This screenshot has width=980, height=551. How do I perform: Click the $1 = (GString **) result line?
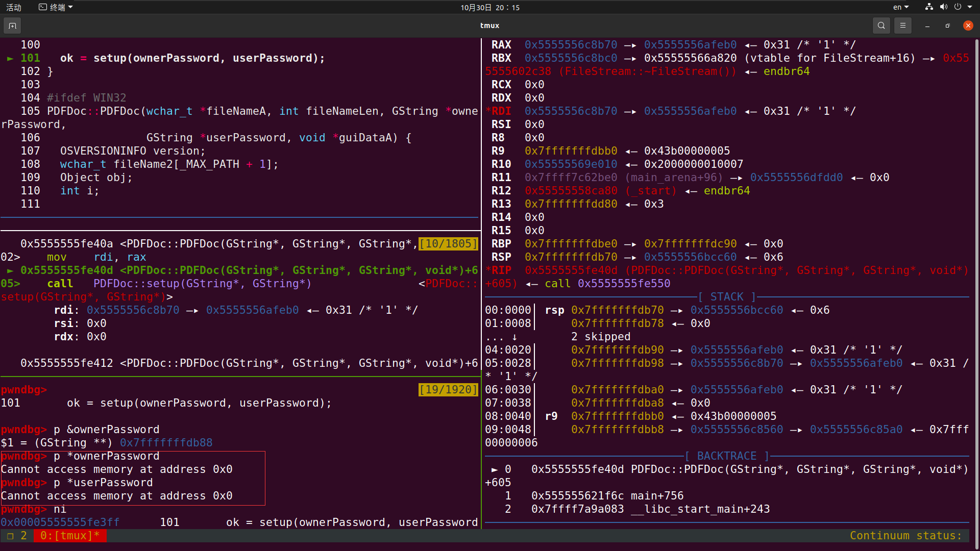click(107, 443)
